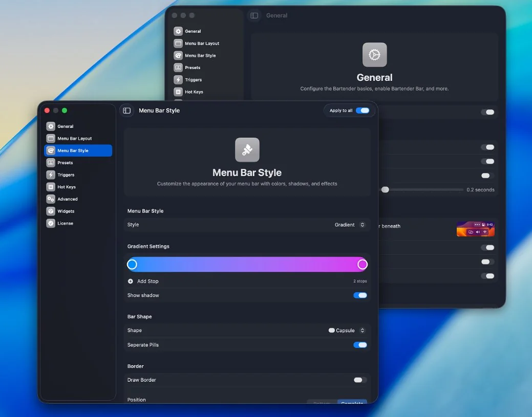The height and width of the screenshot is (417, 532).
Task: Open Presets in front window sidebar
Action: point(78,163)
